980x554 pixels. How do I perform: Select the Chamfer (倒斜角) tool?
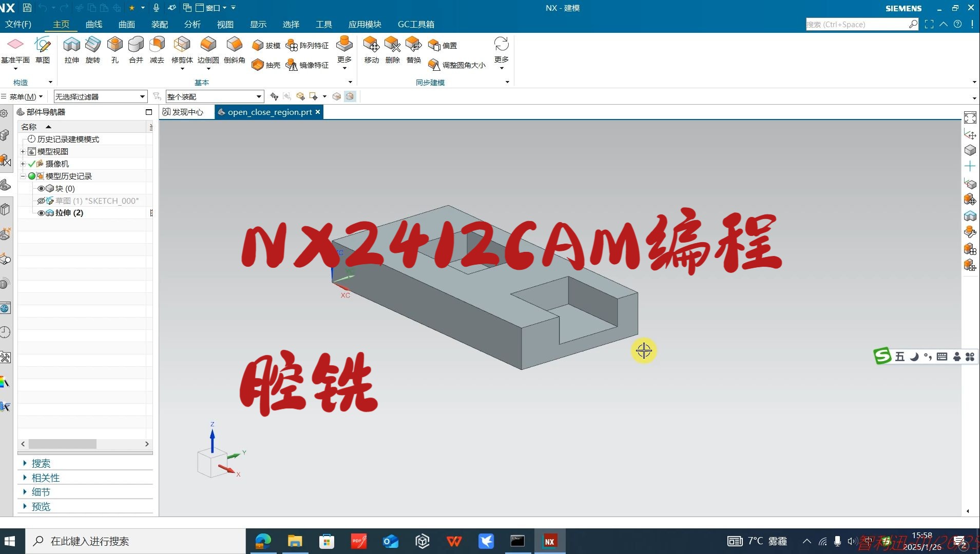click(234, 50)
